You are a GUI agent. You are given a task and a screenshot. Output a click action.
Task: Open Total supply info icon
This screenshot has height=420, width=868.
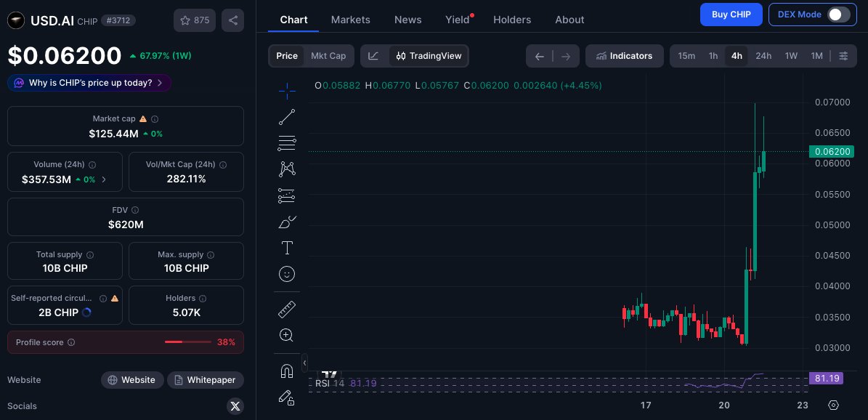90,255
